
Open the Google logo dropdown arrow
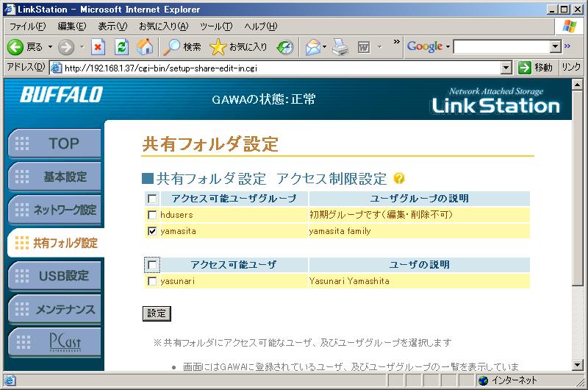[x=448, y=47]
